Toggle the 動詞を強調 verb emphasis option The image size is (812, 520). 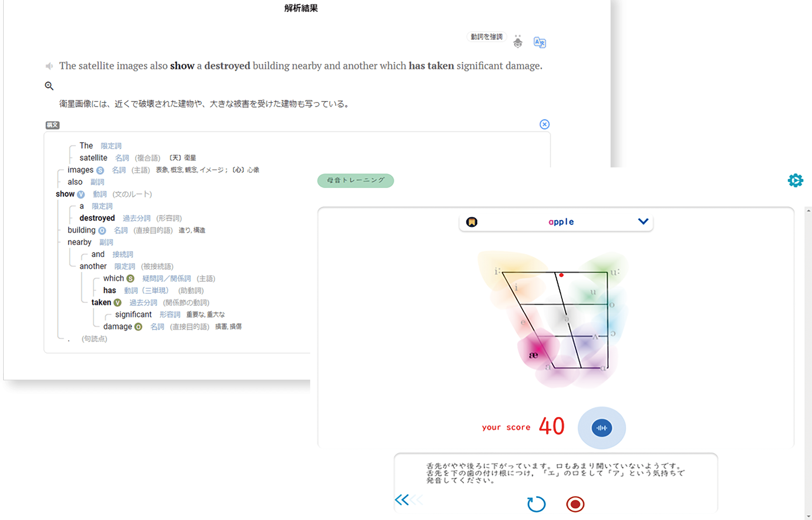(x=486, y=37)
